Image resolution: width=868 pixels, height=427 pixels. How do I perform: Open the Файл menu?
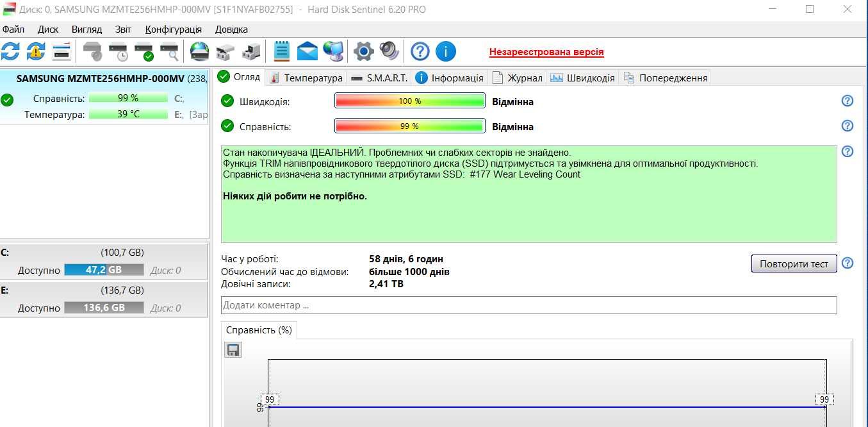pos(13,29)
